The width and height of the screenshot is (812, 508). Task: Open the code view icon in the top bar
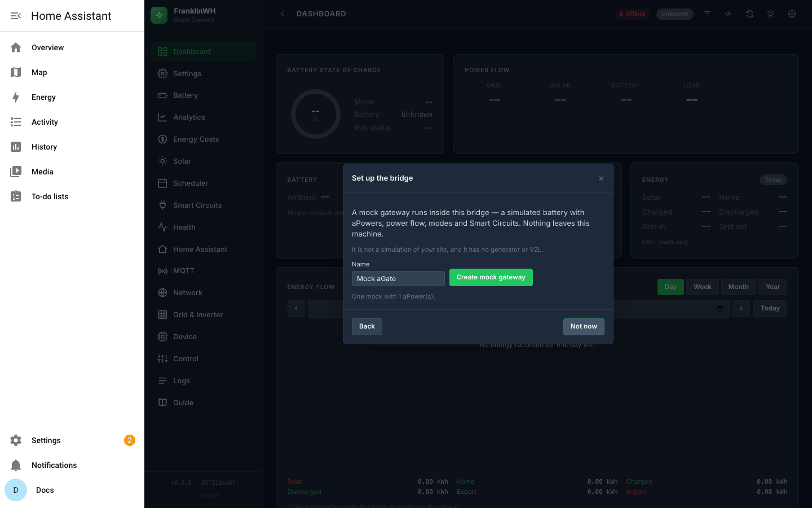tap(729, 14)
